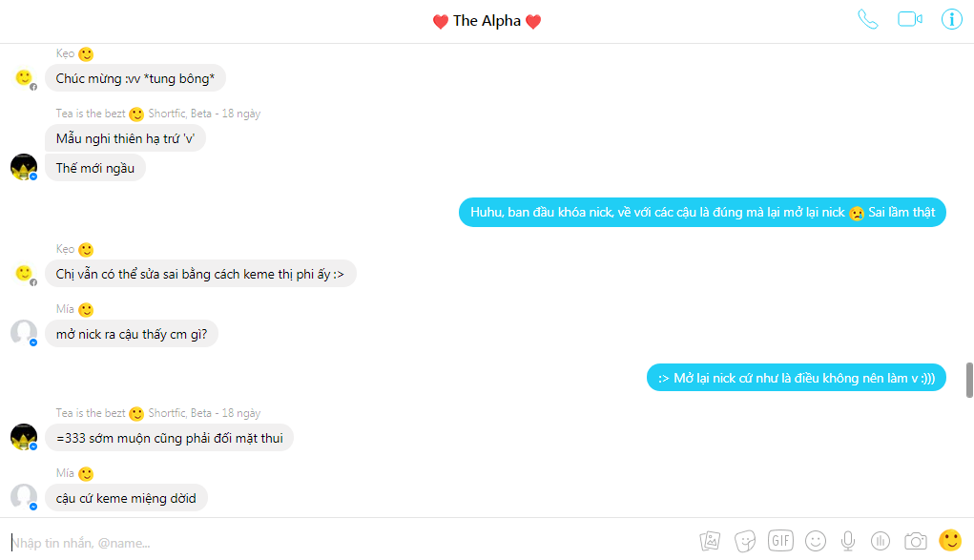Screen dimensions: 974x560
Task: Click the GIF picker button
Action: pyautogui.click(x=780, y=540)
